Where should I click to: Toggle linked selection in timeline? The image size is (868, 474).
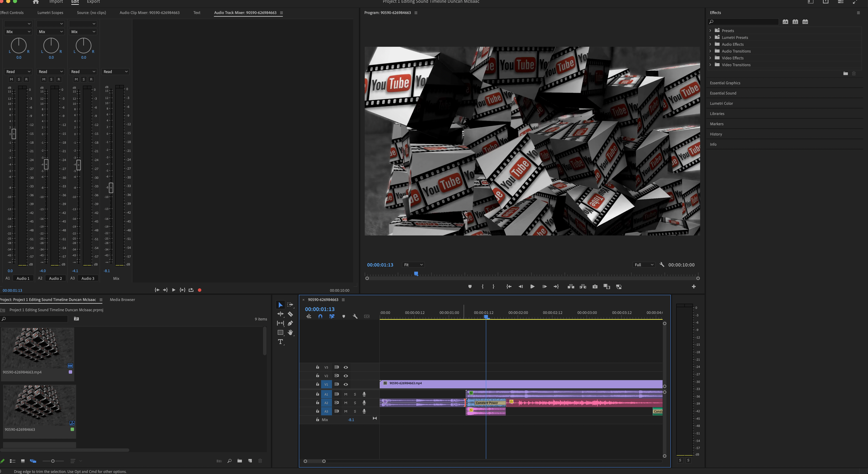[332, 316]
